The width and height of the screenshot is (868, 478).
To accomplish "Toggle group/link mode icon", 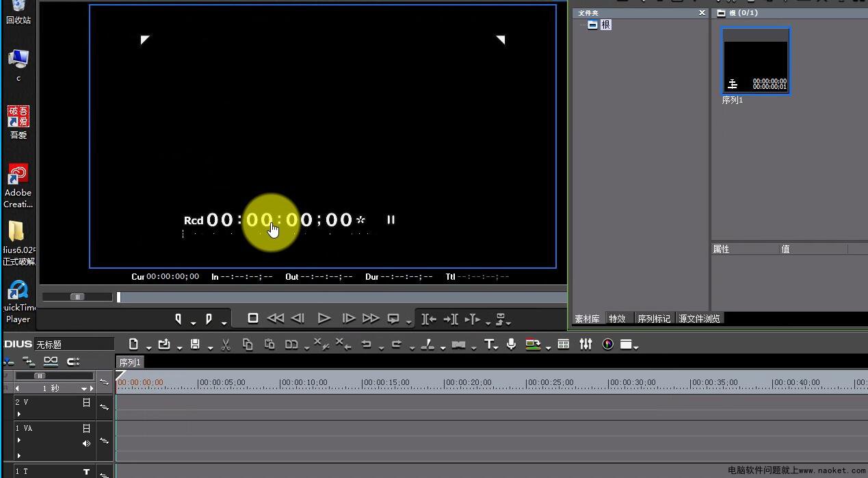I will pos(51,361).
